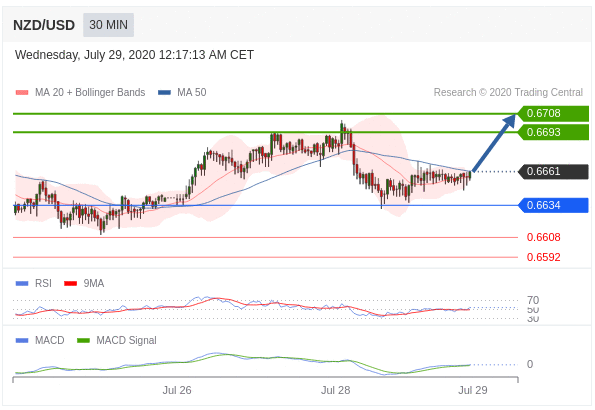Click the Jul 28 date axis label

[335, 390]
